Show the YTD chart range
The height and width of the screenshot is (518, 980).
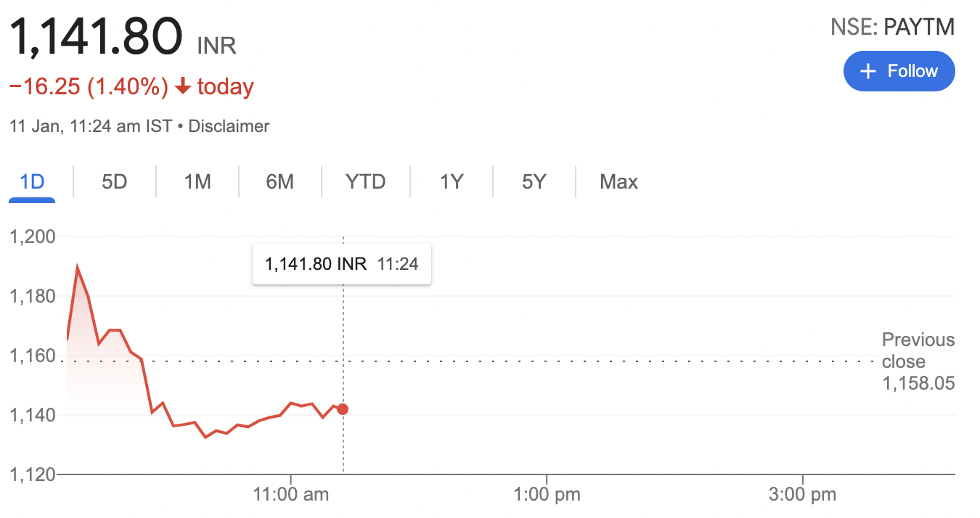click(365, 181)
